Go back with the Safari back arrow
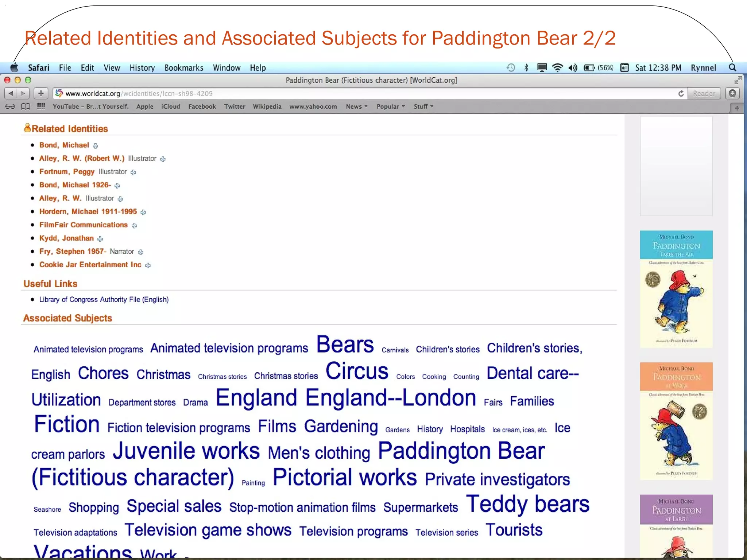This screenshot has width=747, height=560. pyautogui.click(x=11, y=94)
